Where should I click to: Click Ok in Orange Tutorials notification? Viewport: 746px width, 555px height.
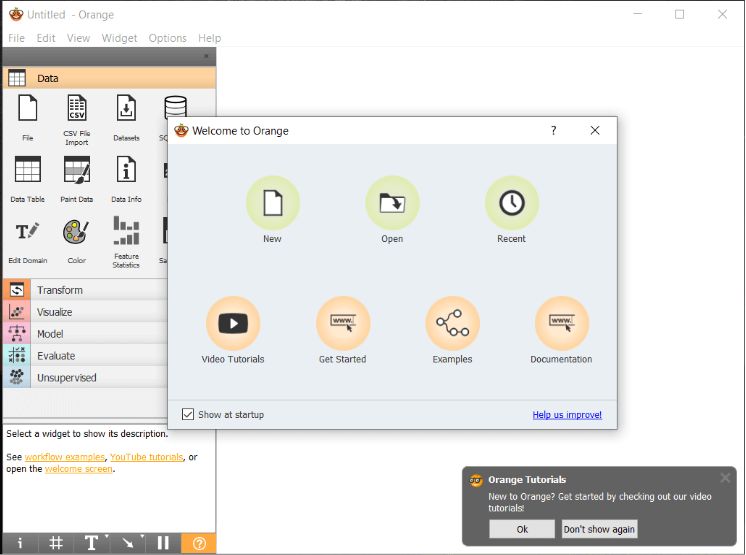point(522,529)
